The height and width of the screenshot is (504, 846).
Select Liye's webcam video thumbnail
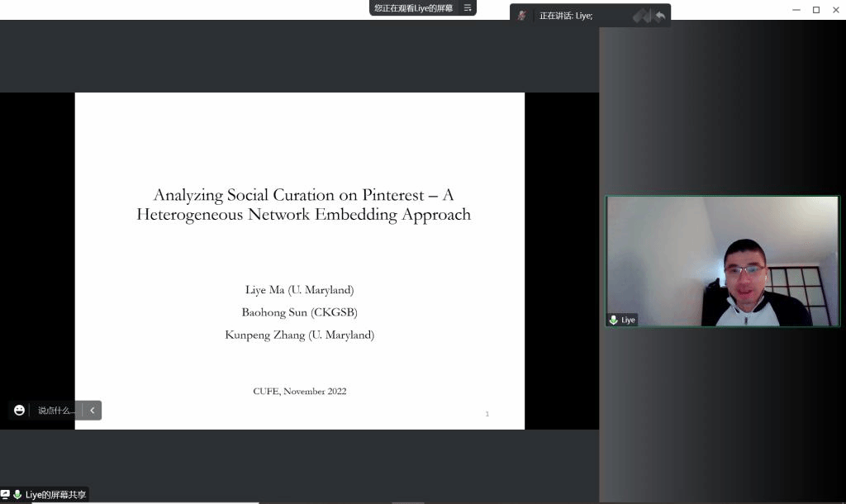tap(723, 260)
